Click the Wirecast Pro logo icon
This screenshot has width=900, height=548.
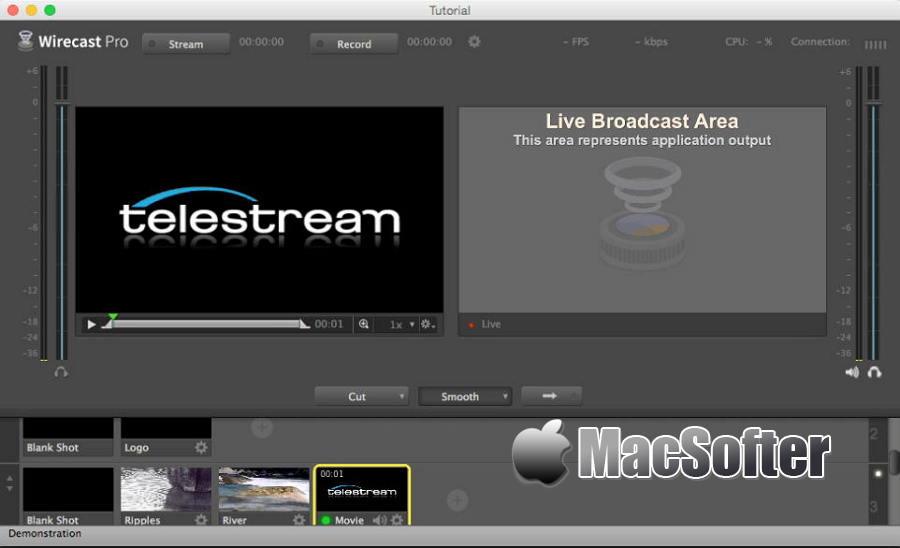pos(25,41)
